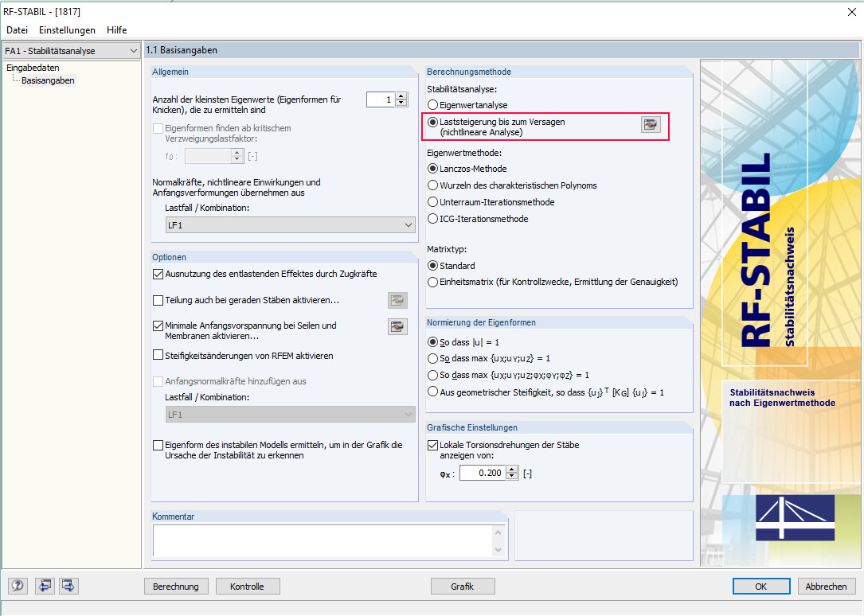Click Kommentar scrollbar down arrow
Screen dimensions: 864x616
[498, 550]
